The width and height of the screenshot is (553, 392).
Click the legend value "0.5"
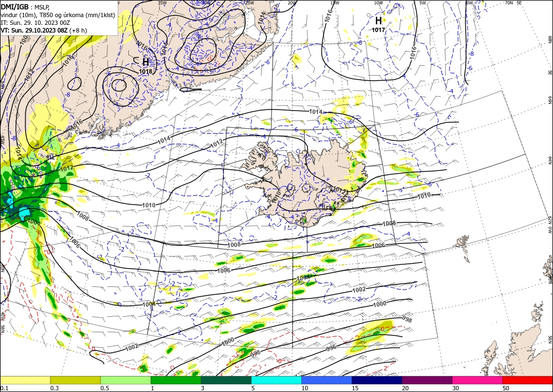(x=105, y=388)
